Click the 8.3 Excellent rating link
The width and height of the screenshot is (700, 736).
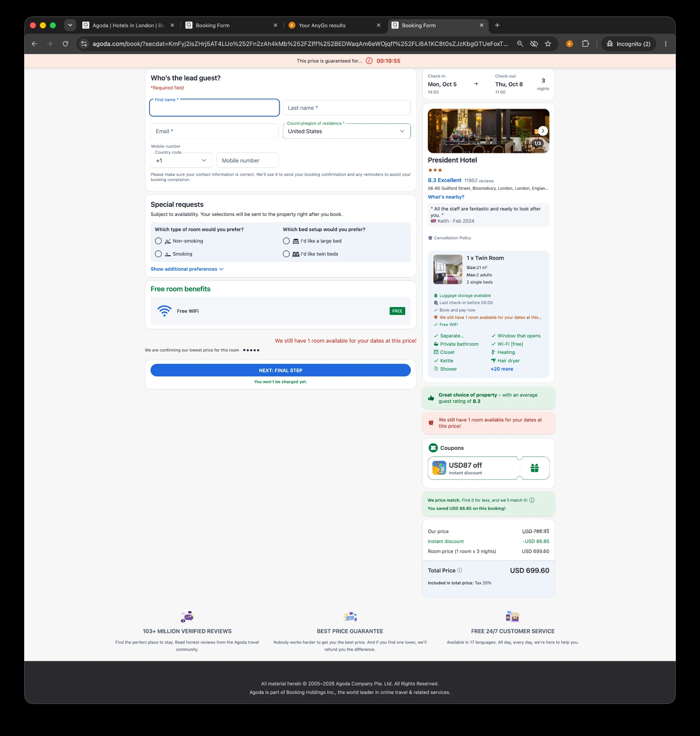pyautogui.click(x=445, y=180)
